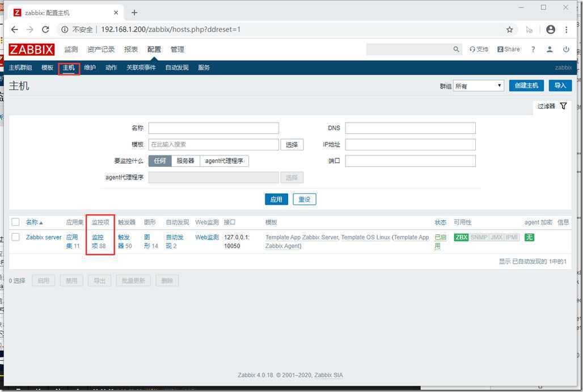Bookmark this page with the star
The height and width of the screenshot is (392, 583).
(509, 29)
